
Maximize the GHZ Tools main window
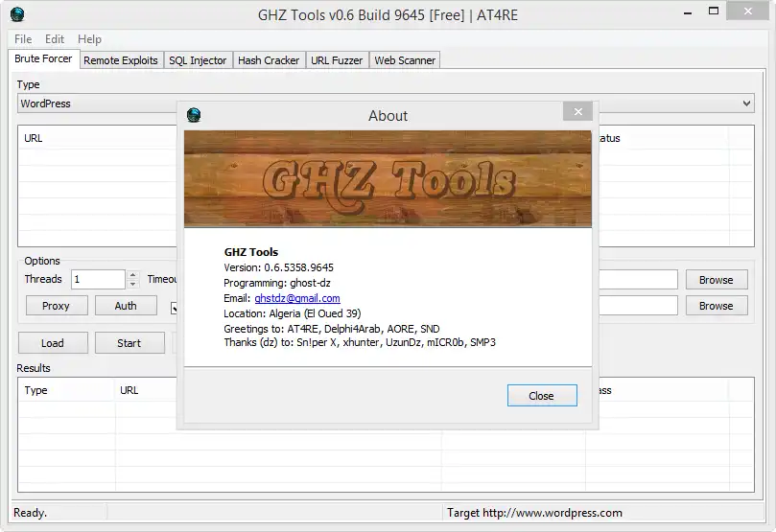(713, 11)
